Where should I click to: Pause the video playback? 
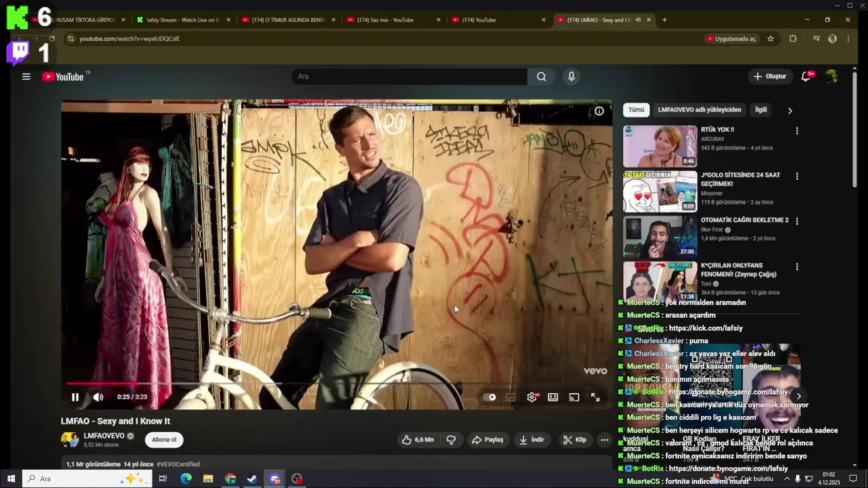[75, 397]
